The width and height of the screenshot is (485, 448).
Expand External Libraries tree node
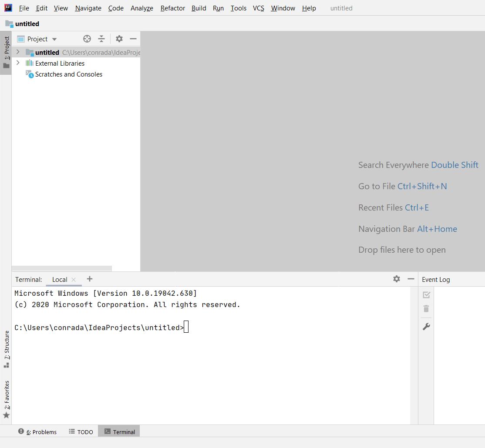point(18,63)
